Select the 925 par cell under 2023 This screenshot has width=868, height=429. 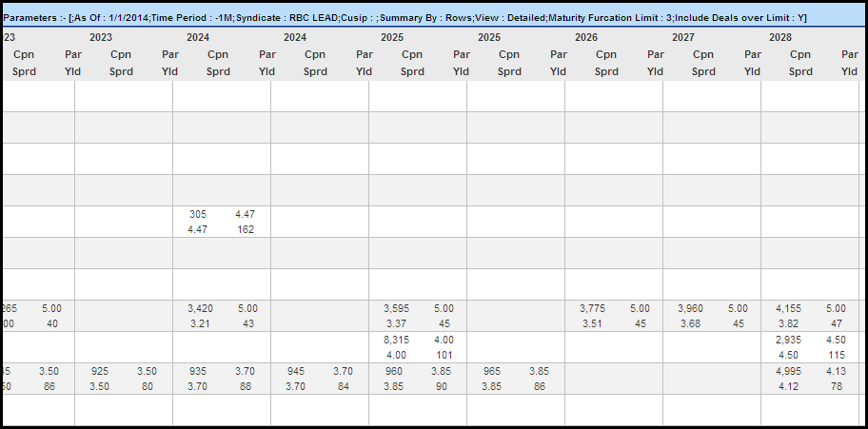point(100,371)
